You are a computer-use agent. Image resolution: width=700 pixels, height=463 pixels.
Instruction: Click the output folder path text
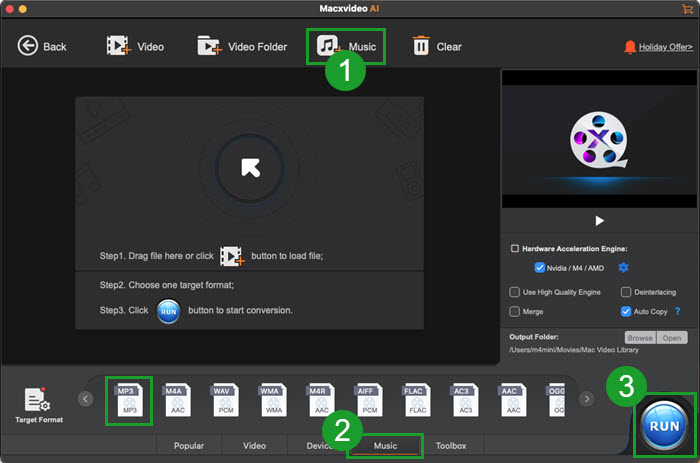pyautogui.click(x=574, y=350)
